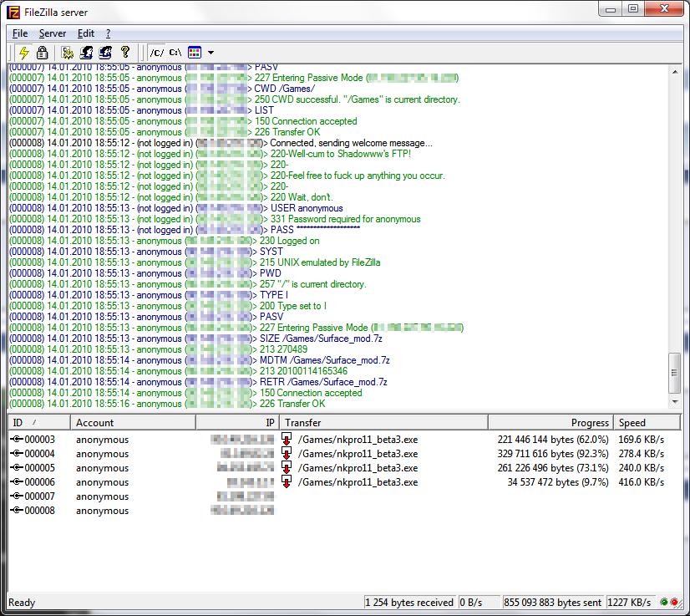The image size is (690, 616).
Task: Sort by Account column header
Action: click(x=133, y=423)
